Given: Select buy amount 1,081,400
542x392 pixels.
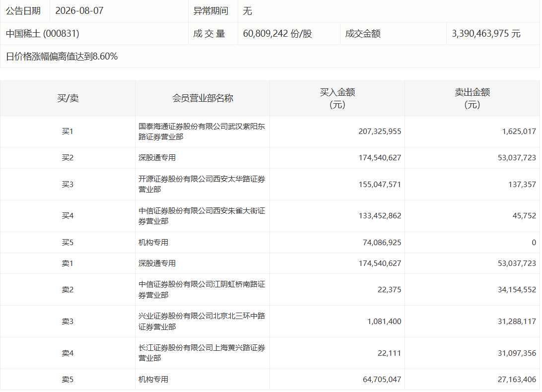Looking at the screenshot, I should (x=384, y=322).
